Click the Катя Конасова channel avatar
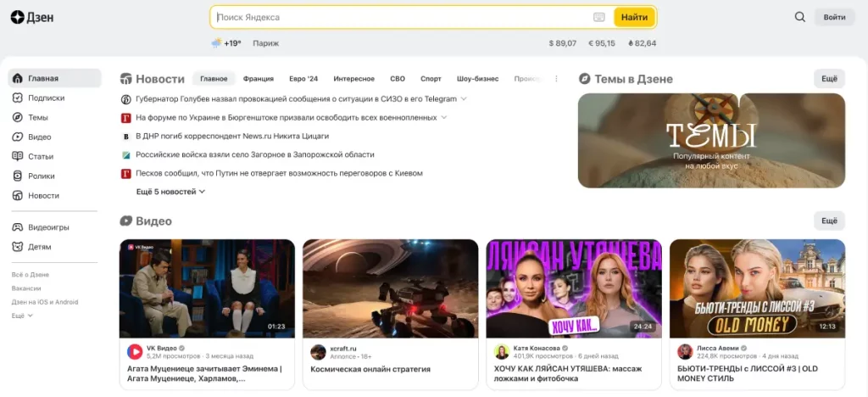The height and width of the screenshot is (397, 868). click(x=502, y=351)
